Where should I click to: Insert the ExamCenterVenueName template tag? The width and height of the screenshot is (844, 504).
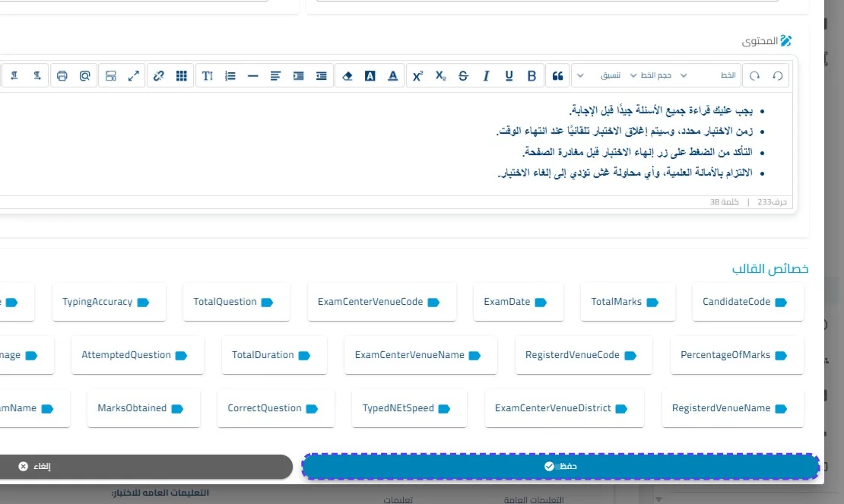420,355
